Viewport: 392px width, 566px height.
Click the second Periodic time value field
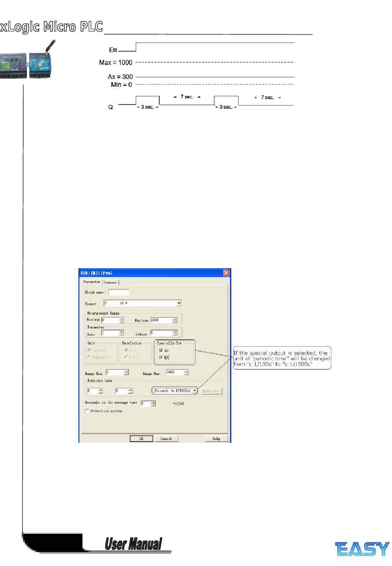pos(122,390)
